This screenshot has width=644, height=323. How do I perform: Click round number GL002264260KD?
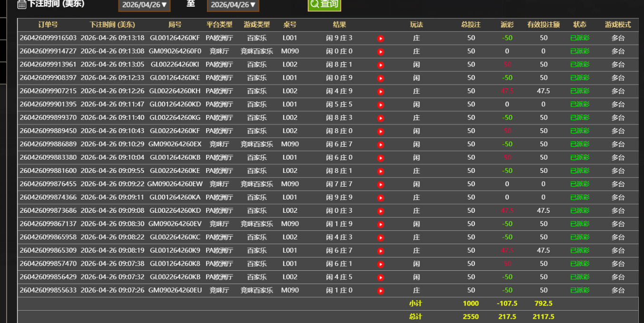[x=175, y=211]
